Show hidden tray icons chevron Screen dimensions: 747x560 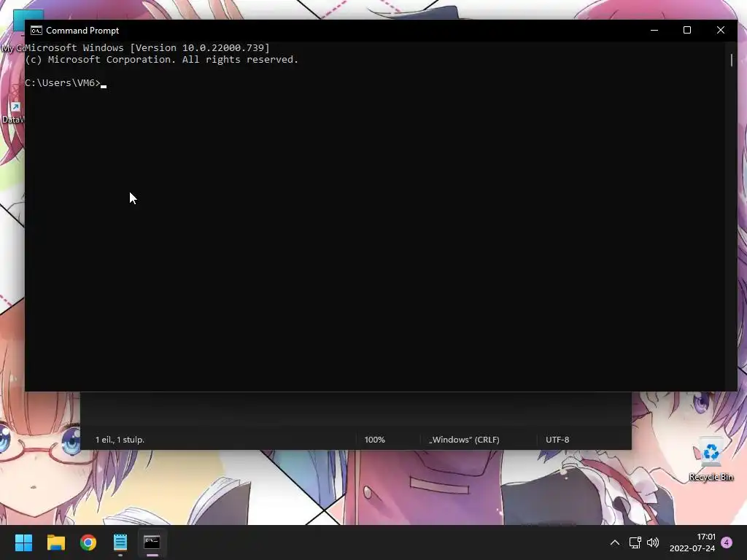click(615, 542)
